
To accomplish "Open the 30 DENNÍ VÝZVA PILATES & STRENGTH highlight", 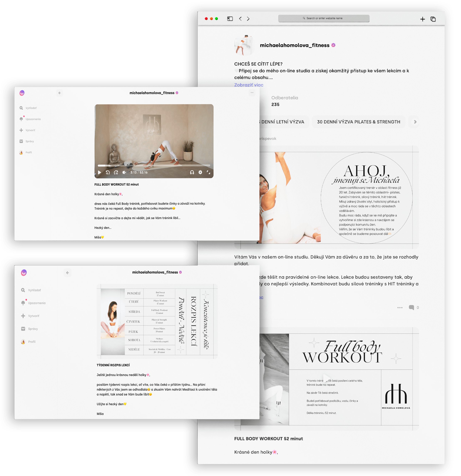I will 359,122.
